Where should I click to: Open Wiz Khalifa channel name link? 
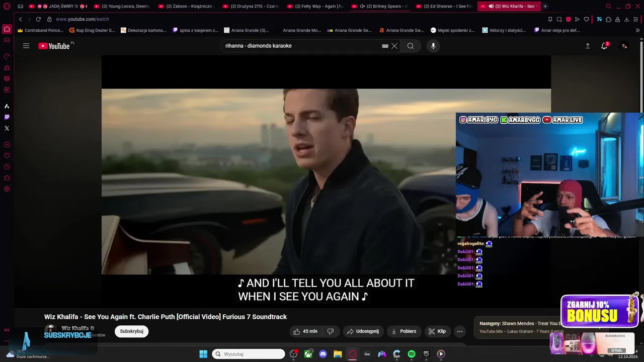(75, 328)
